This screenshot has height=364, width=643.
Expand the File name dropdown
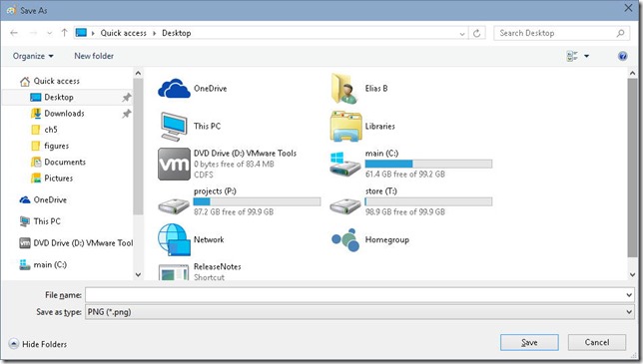click(629, 295)
